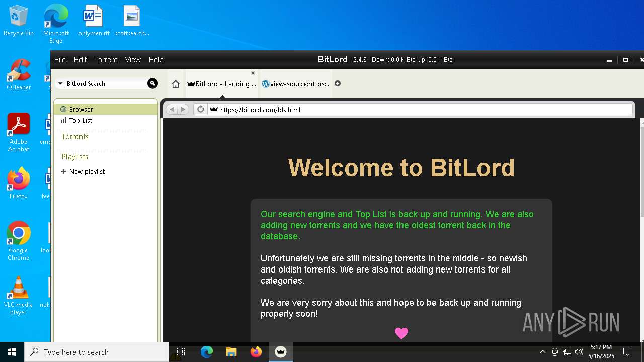Open the File menu in BitLord
Viewport: 644px width, 362px height.
[60, 59]
